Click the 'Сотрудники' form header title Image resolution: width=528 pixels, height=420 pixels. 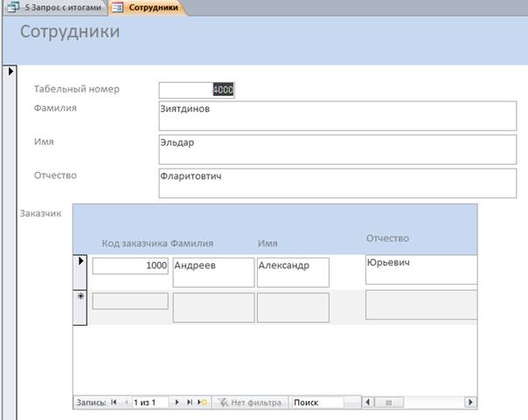[x=70, y=32]
